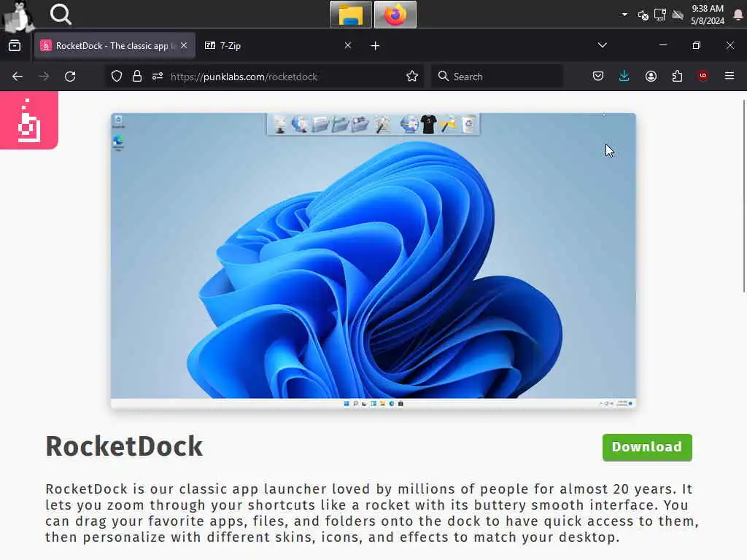Select the RocketDock tab
This screenshot has height=560, width=747.
click(x=115, y=46)
